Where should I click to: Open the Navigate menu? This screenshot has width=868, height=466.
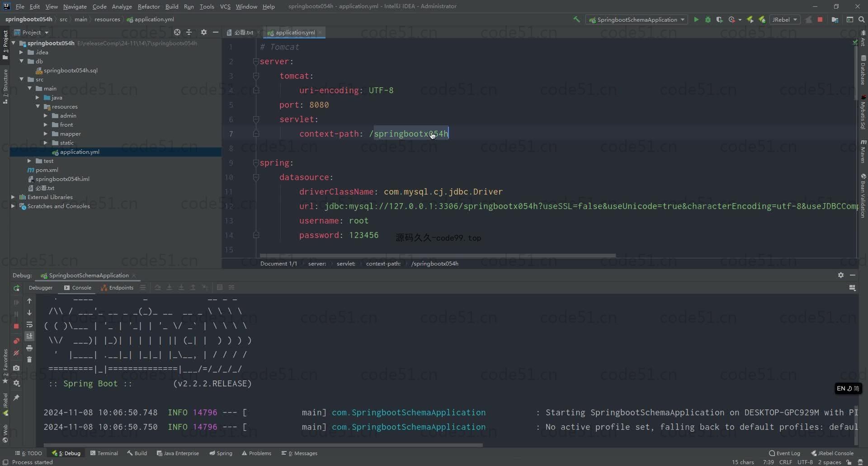tap(75, 6)
